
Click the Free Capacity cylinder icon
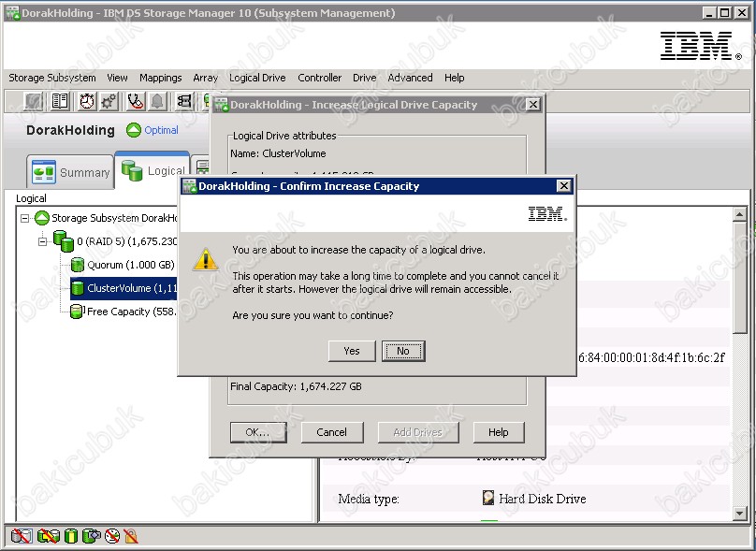(77, 312)
